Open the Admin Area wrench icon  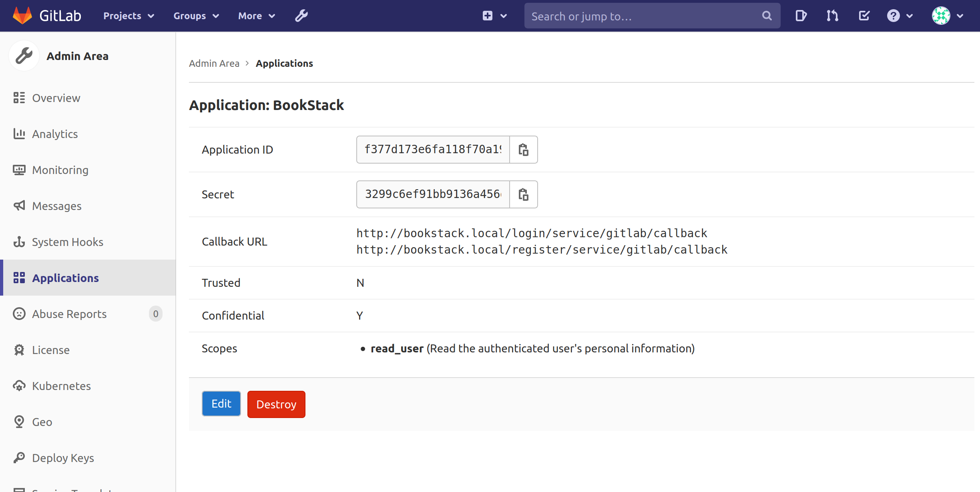tap(301, 16)
